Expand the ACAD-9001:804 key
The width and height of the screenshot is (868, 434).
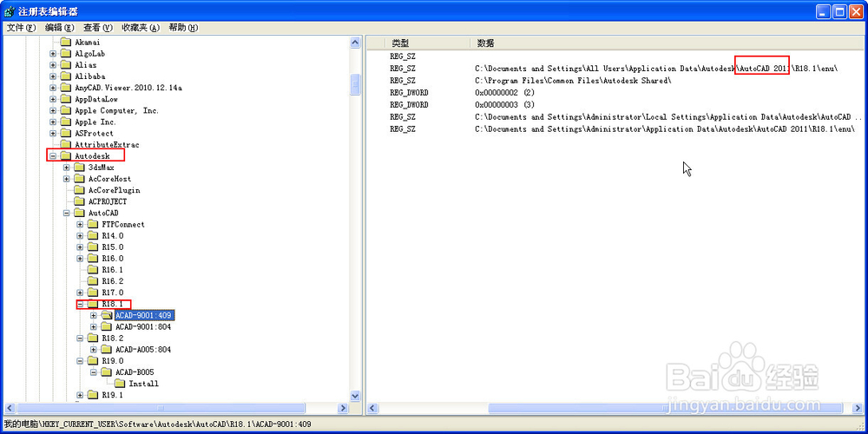(94, 326)
